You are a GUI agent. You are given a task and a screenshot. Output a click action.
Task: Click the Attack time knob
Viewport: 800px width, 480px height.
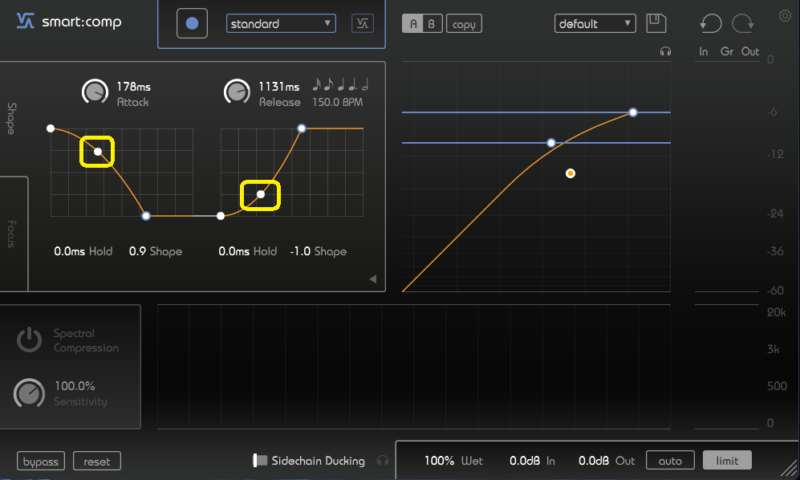pos(94,92)
